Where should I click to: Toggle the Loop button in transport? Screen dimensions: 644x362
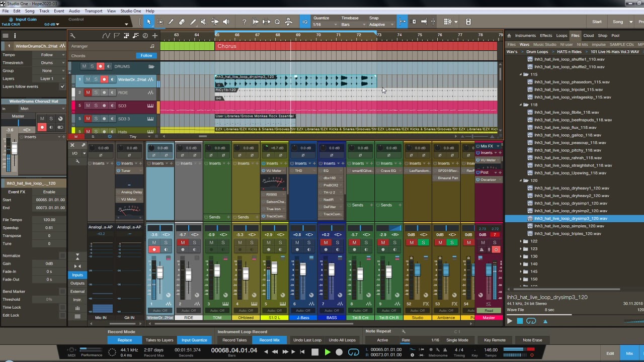354,352
